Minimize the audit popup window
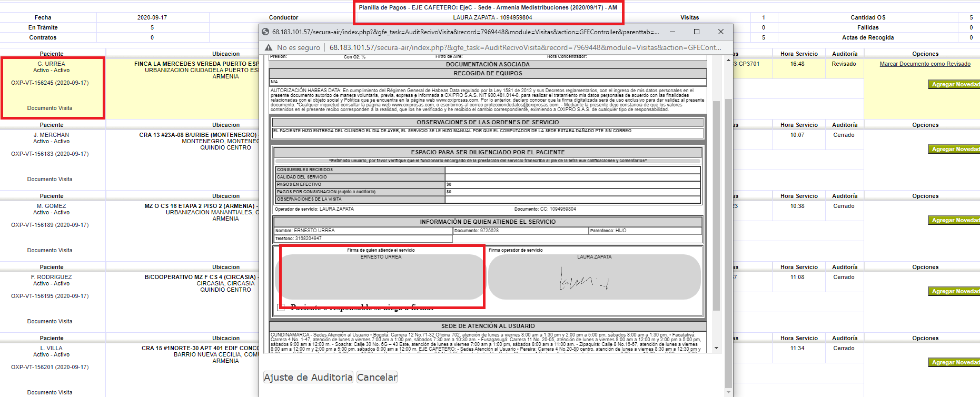The width and height of the screenshot is (980, 397). coord(672,32)
